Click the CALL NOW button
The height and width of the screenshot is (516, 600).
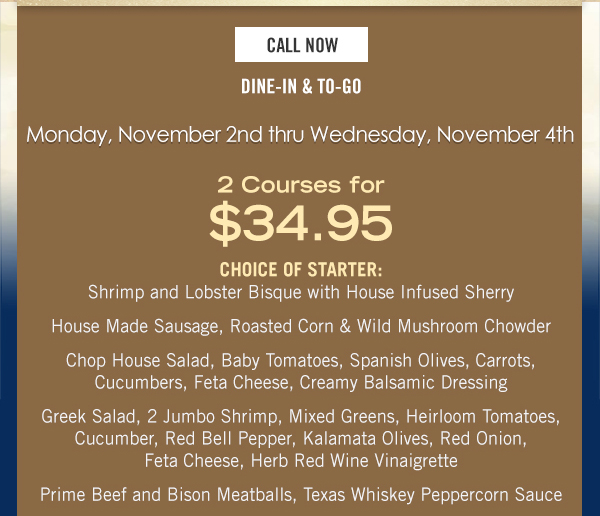click(301, 44)
